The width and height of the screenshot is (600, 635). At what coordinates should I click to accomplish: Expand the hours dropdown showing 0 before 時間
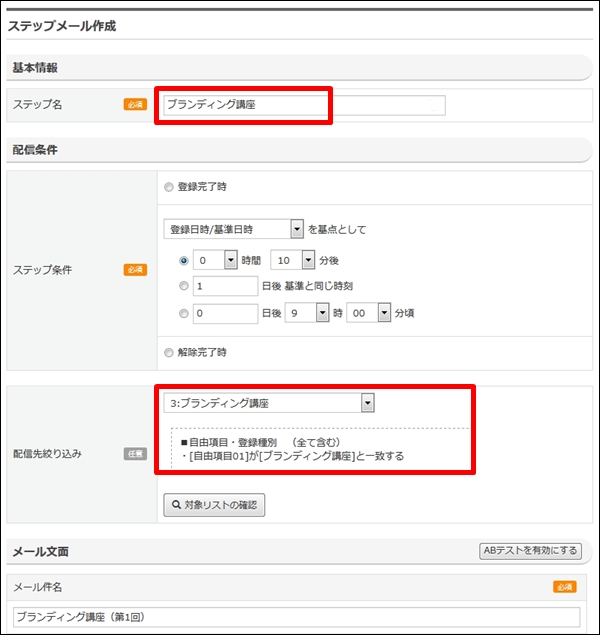coord(215,260)
